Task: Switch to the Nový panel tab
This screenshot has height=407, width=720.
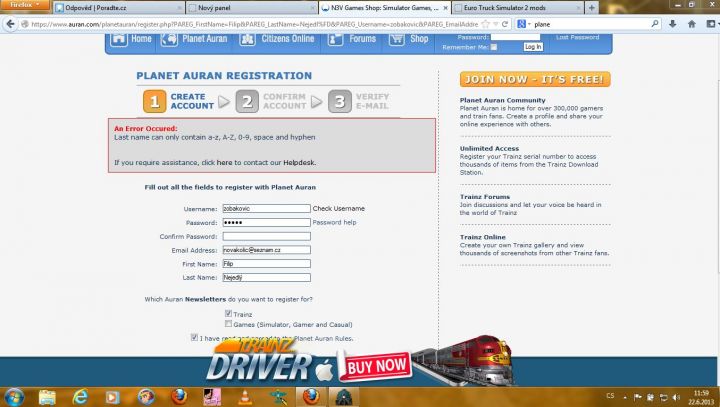Action: (x=252, y=8)
